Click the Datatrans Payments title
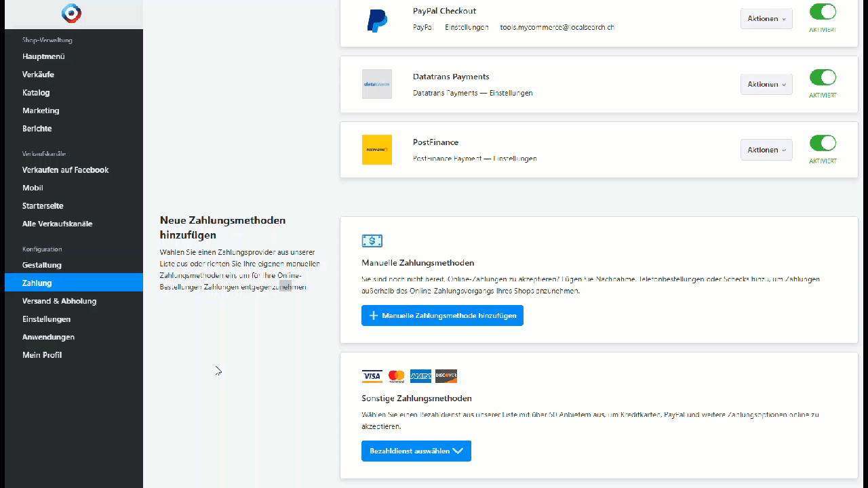868x488 pixels. [451, 77]
